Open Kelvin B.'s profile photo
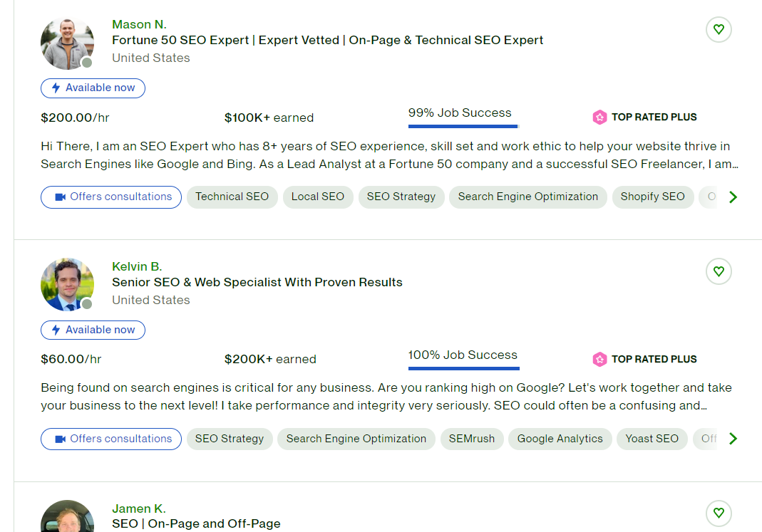 pyautogui.click(x=67, y=285)
